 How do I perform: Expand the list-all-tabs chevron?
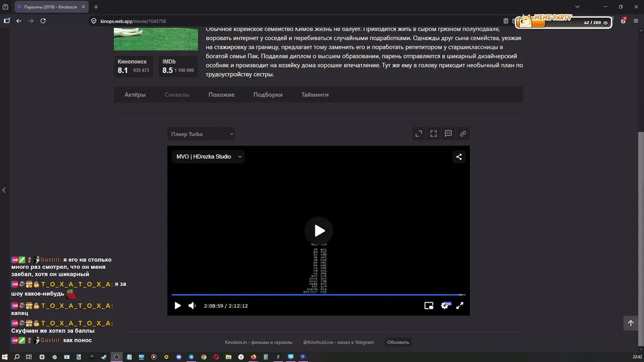[577, 7]
